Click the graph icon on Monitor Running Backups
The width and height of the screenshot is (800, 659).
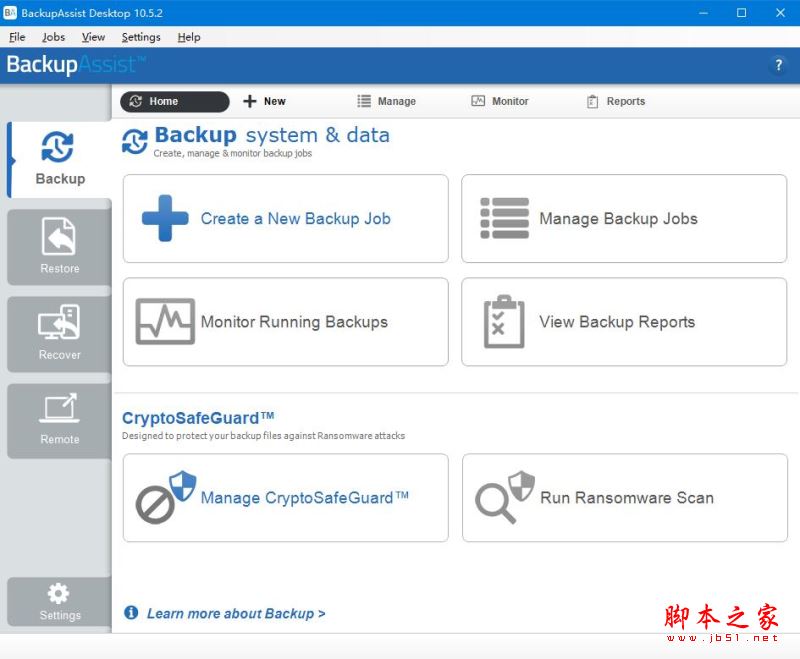(x=166, y=322)
